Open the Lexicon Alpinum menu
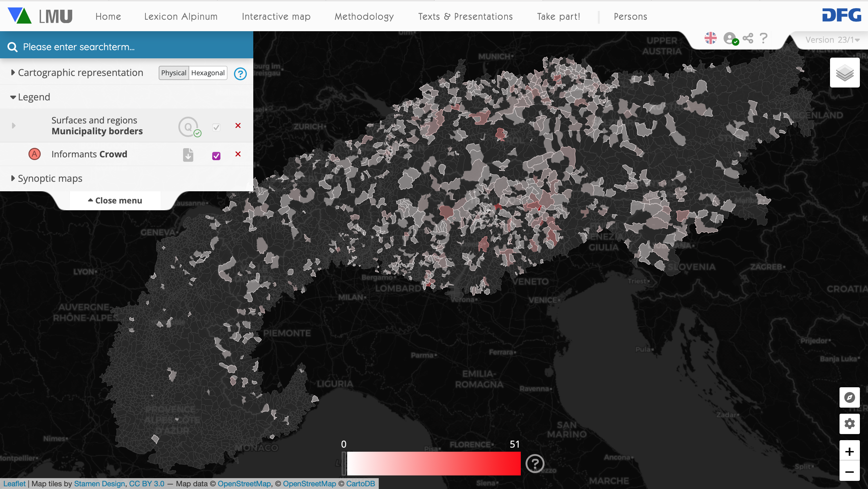Viewport: 868px width, 489px height. pos(181,17)
